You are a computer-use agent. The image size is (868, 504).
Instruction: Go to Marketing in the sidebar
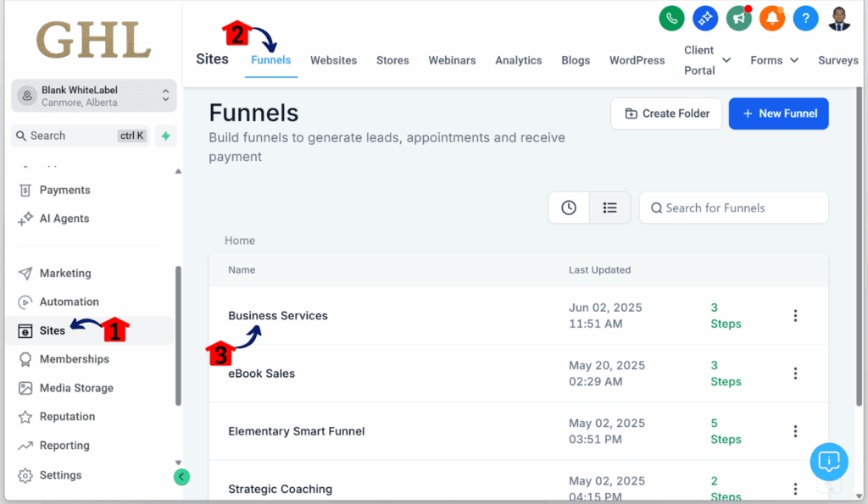(x=55, y=274)
